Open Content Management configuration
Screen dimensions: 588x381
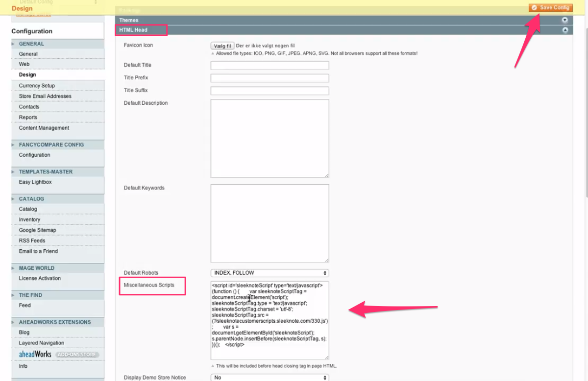[x=44, y=128]
